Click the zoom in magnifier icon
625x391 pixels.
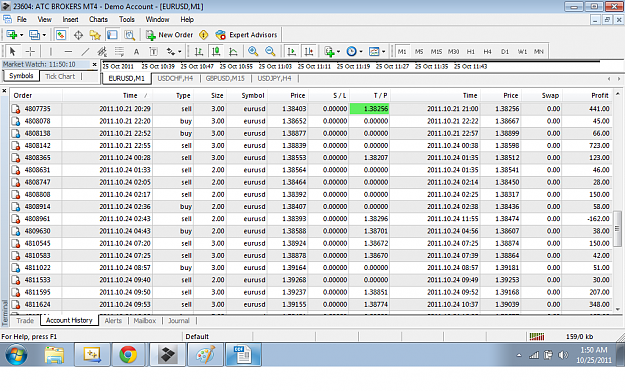(x=253, y=51)
